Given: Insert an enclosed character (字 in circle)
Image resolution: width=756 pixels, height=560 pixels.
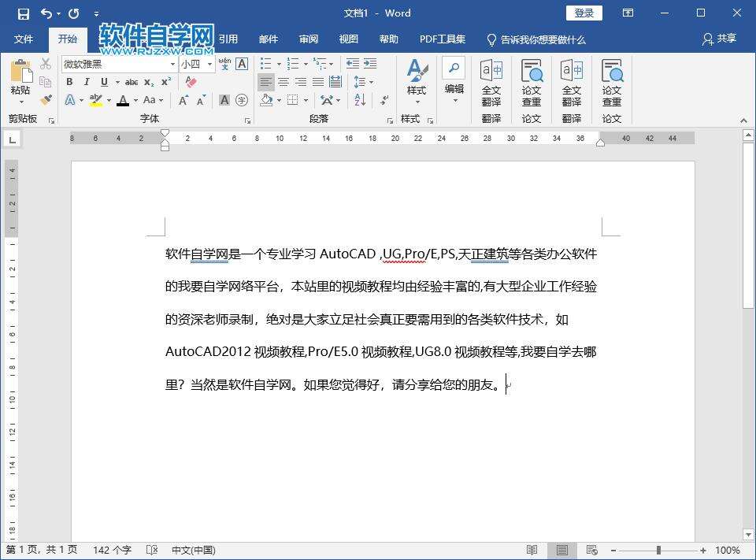Looking at the screenshot, I should tap(242, 100).
